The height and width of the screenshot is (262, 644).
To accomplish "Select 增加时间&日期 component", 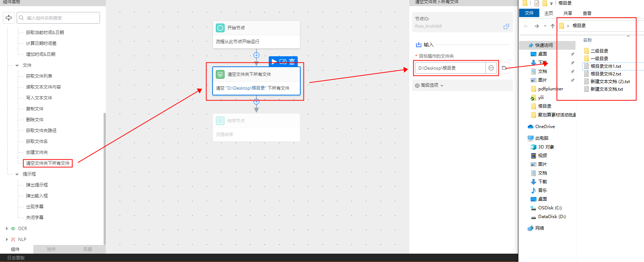I will pyautogui.click(x=41, y=54).
